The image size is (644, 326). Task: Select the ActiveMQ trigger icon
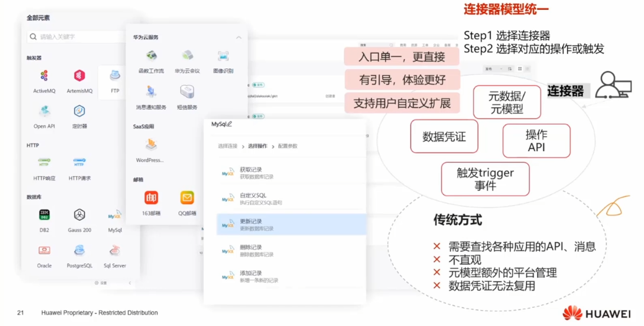[x=44, y=76]
